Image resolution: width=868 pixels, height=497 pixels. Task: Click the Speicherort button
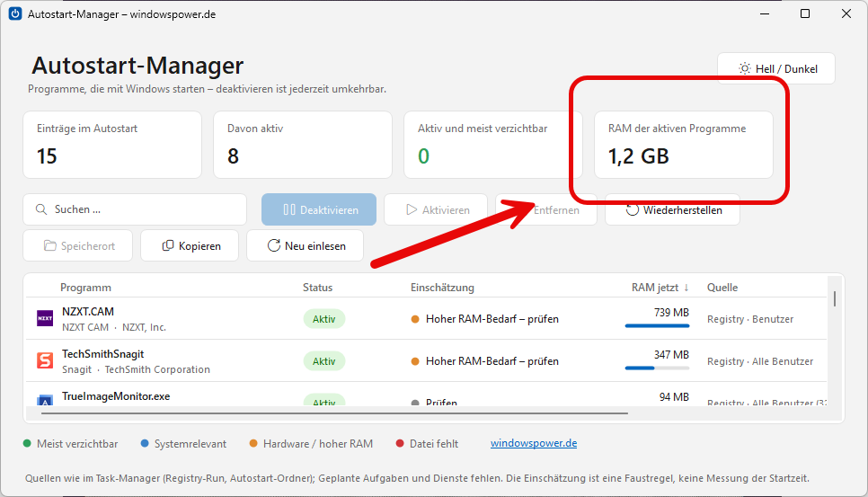click(78, 245)
